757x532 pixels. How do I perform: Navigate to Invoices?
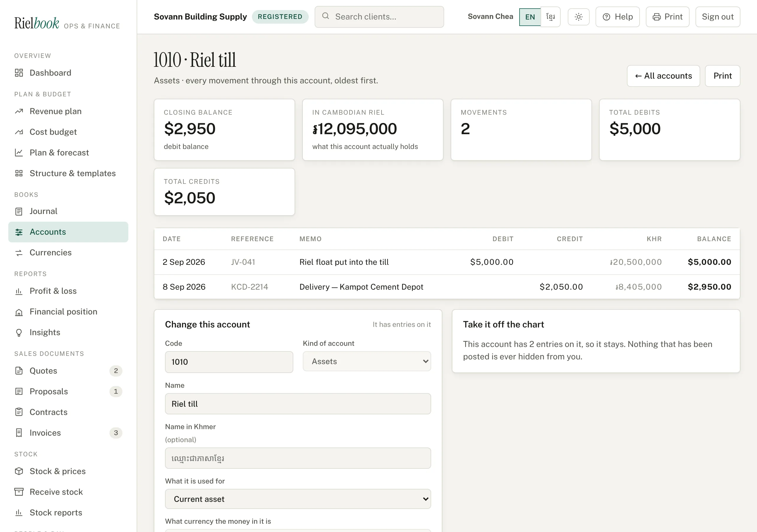point(68,433)
